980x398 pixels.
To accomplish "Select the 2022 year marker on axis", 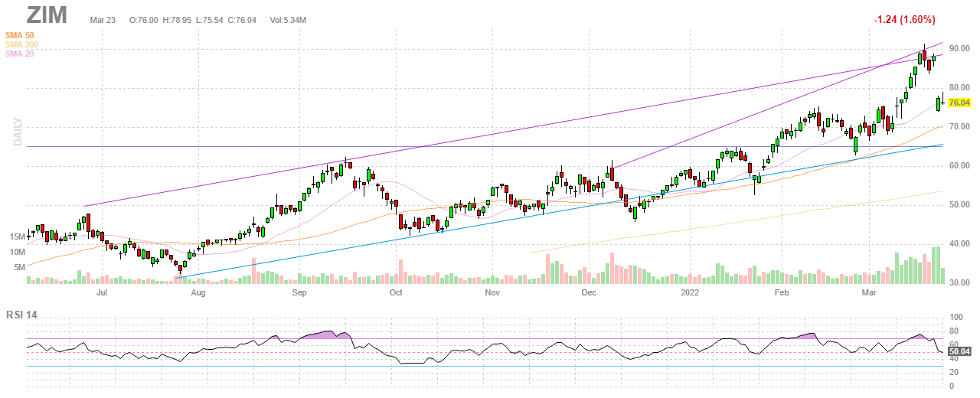I will point(691,292).
